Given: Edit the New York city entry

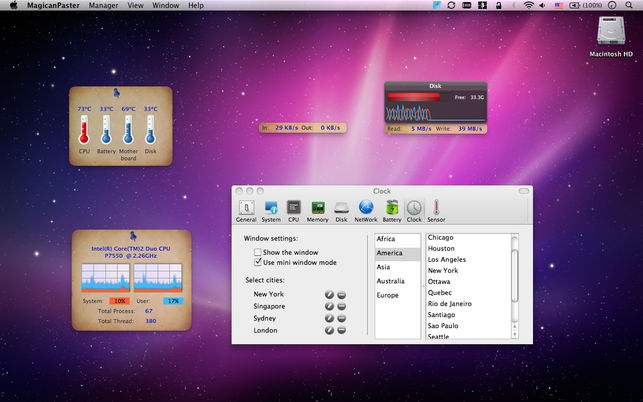Looking at the screenshot, I should pyautogui.click(x=329, y=295).
